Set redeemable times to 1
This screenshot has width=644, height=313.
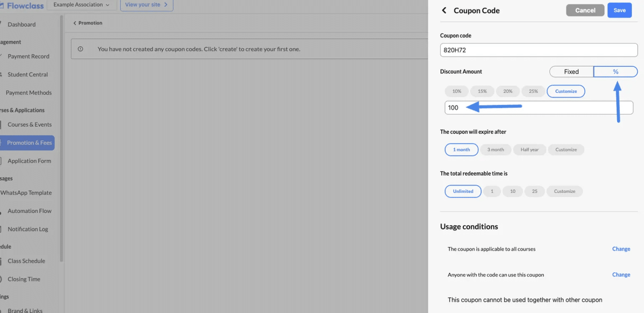pos(492,191)
